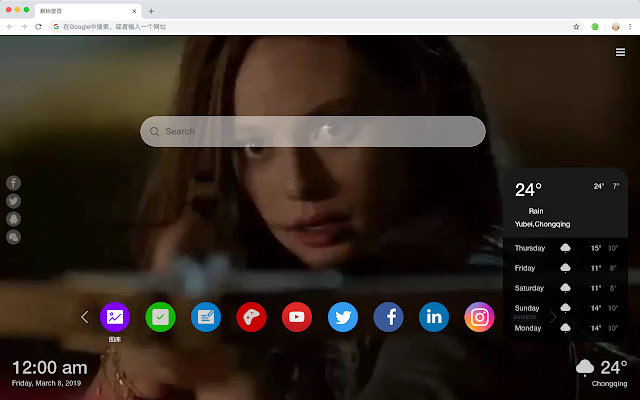Focus the Google address bar
The width and height of the screenshot is (640, 400).
pyautogui.click(x=314, y=27)
